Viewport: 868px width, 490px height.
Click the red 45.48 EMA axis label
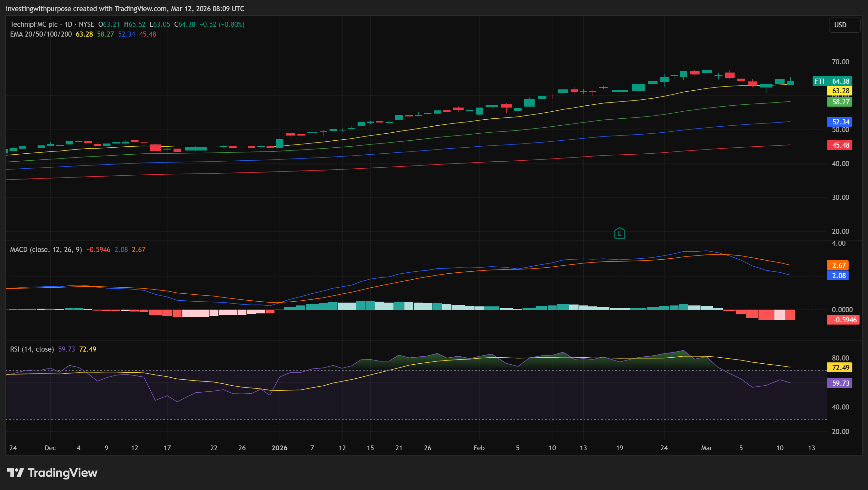pos(840,145)
